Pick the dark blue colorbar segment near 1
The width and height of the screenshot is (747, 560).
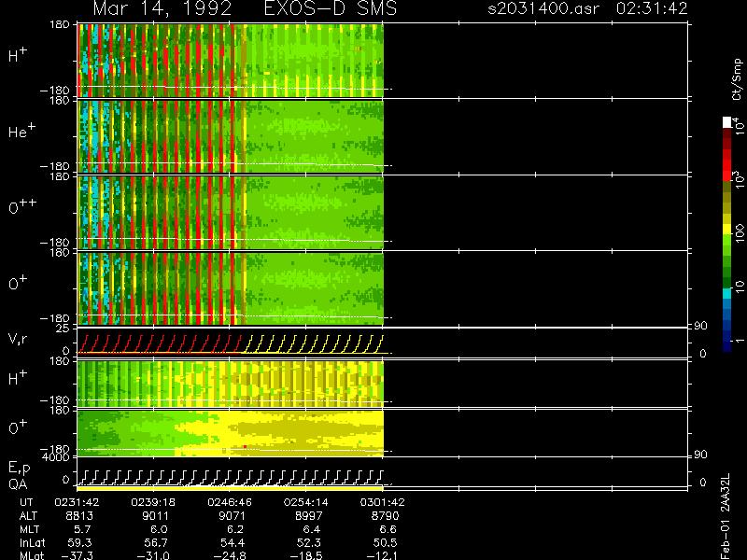(727, 341)
